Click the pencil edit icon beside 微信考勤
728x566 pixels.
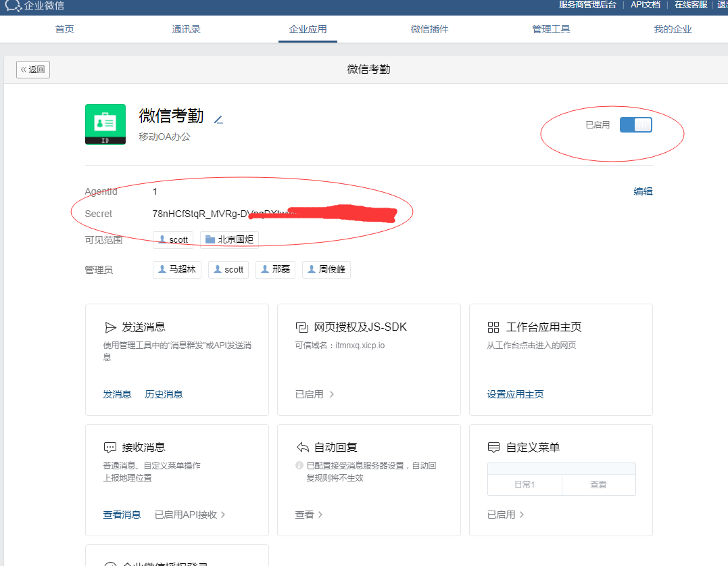pos(219,120)
